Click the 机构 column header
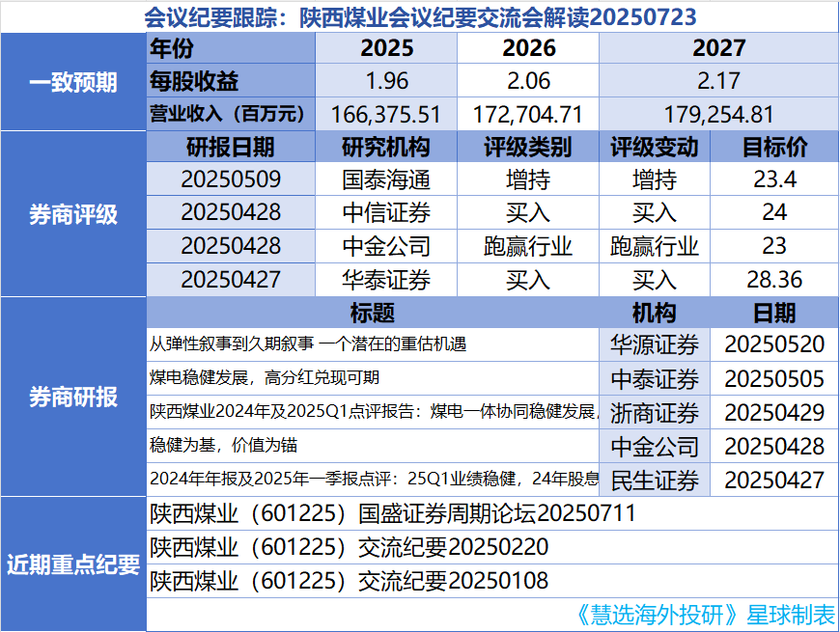This screenshot has height=632, width=840. (x=655, y=313)
